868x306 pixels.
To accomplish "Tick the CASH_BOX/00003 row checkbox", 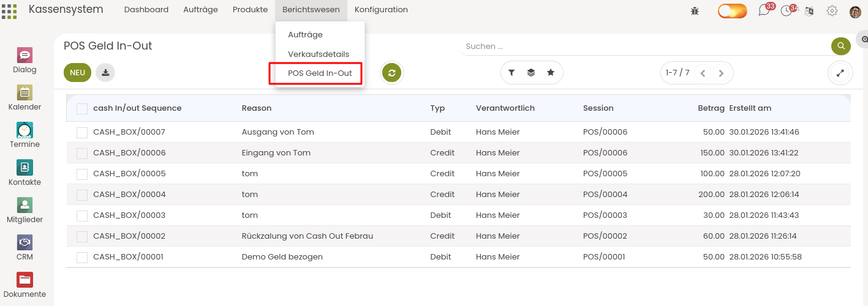I will [x=82, y=215].
